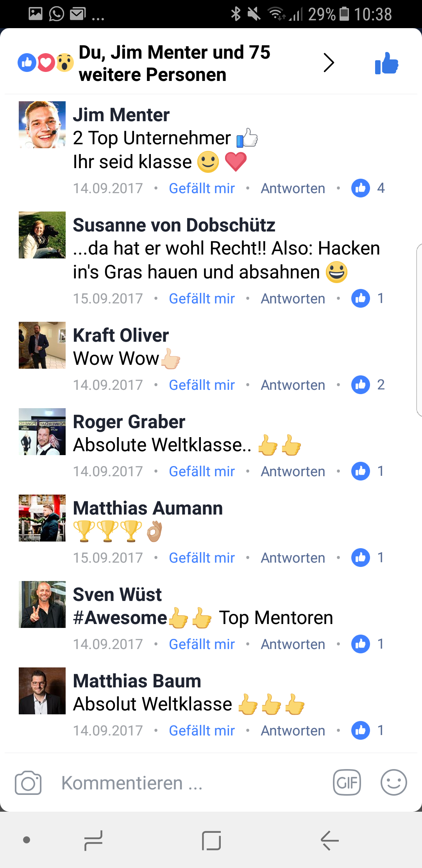The image size is (422, 868).
Task: Tap Matthias Baum's profile picture
Action: click(x=42, y=691)
